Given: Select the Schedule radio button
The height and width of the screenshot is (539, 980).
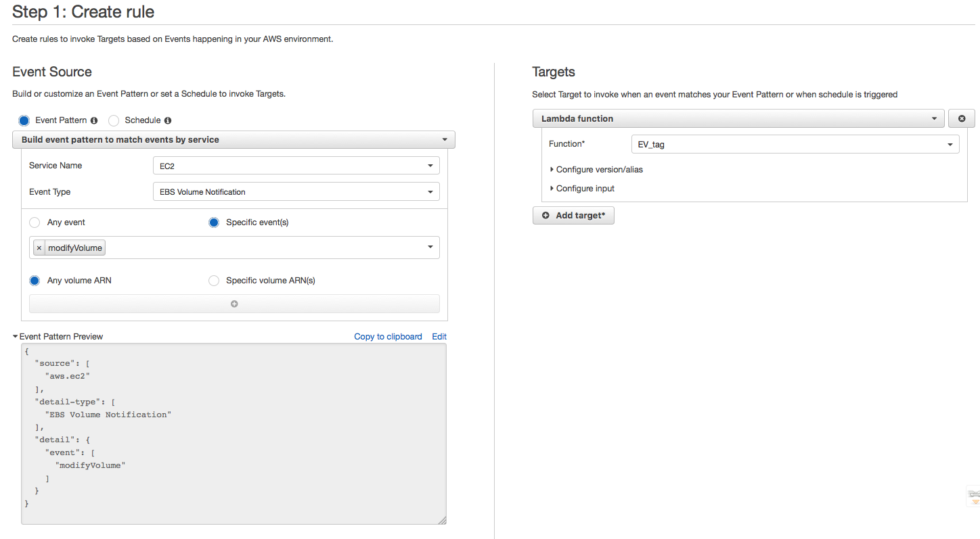Looking at the screenshot, I should click(x=114, y=120).
